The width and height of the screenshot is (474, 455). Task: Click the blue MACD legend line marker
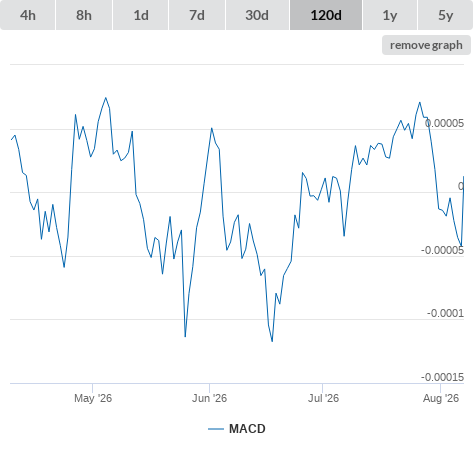coord(216,429)
